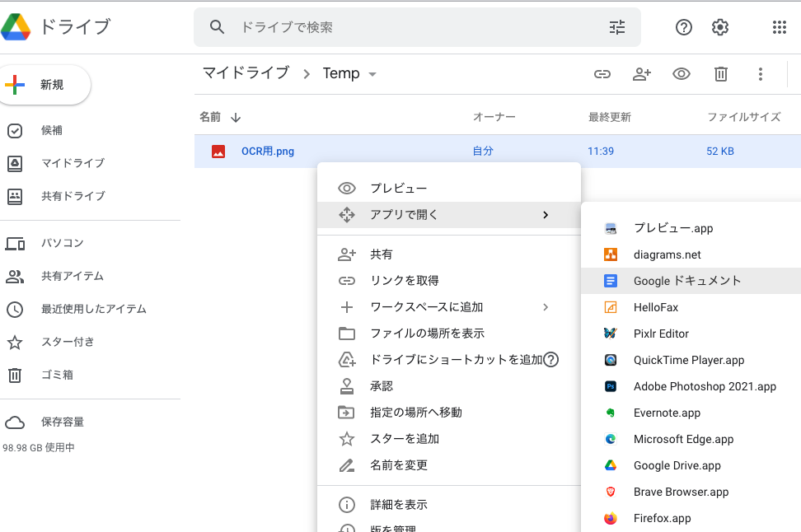Choose リンクを取得 in context menu
Image resolution: width=801 pixels, height=532 pixels.
point(449,281)
